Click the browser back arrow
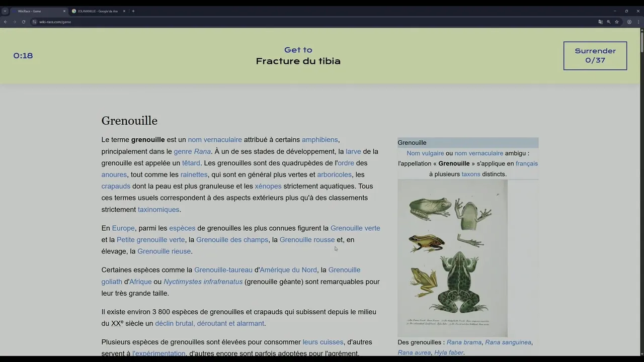Viewport: 644px width, 362px height. point(6,22)
